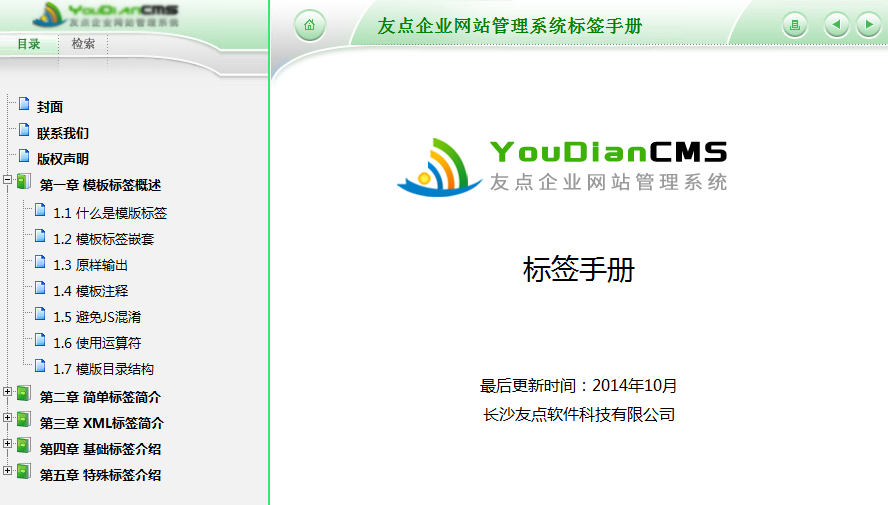This screenshot has height=505, width=888.
Task: Click green book icon for 第五章
Action: click(x=24, y=473)
